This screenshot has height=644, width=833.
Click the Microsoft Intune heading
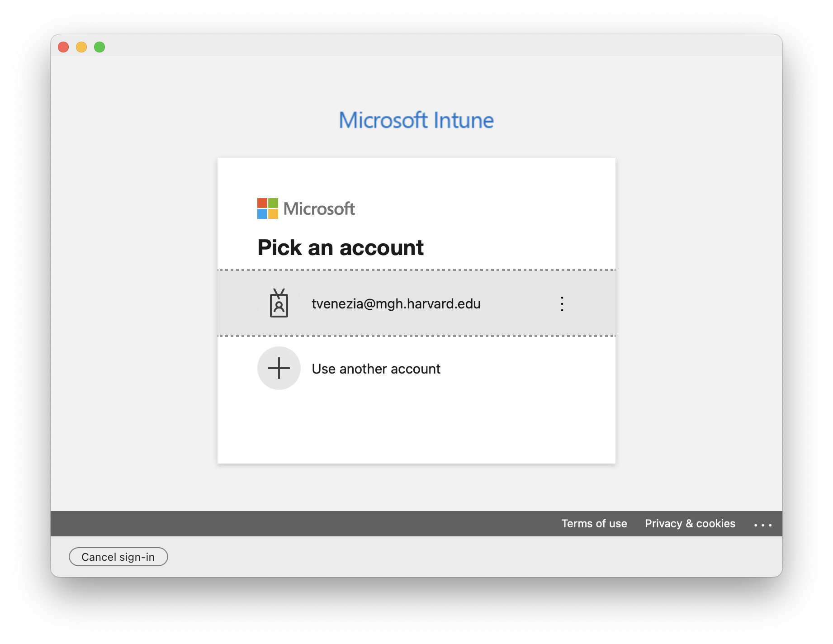pos(416,120)
